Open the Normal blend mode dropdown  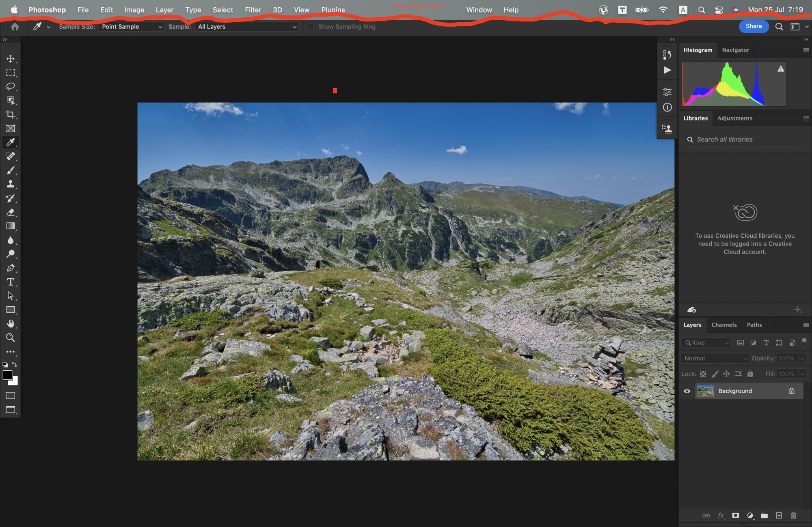coord(715,358)
